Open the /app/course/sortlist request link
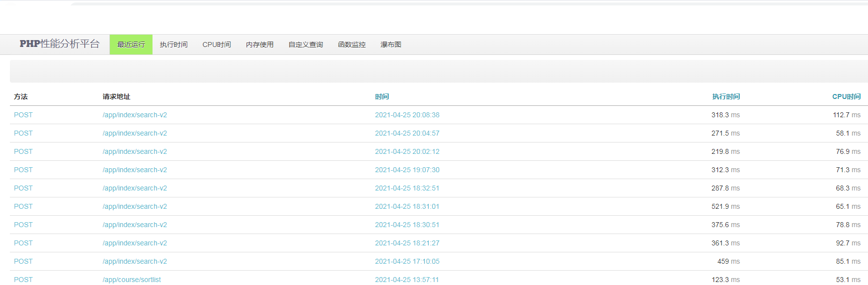This screenshot has height=285, width=868. tap(132, 280)
